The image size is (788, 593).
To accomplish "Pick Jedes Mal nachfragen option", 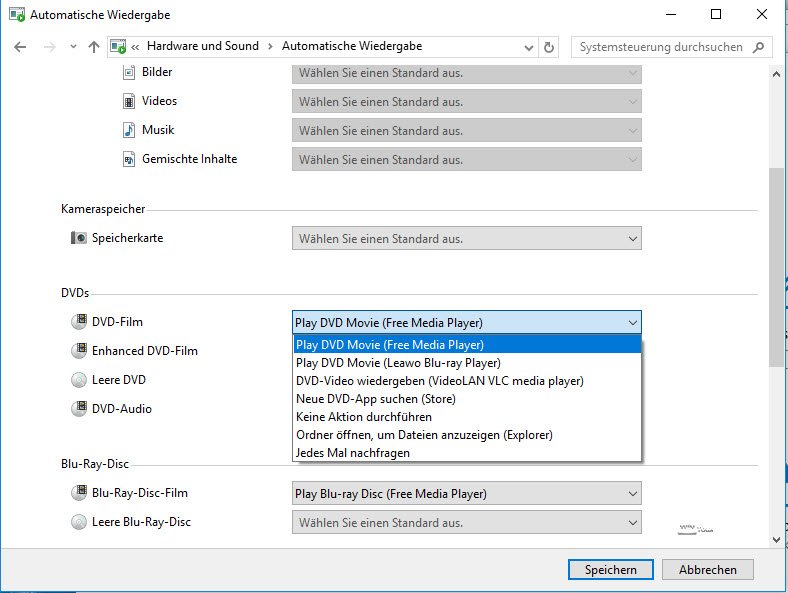I will pos(353,453).
